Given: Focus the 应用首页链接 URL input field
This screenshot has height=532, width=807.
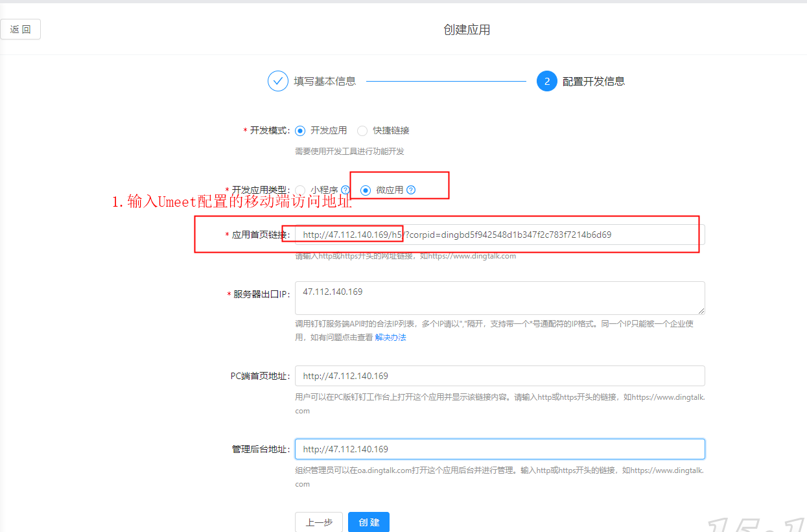Looking at the screenshot, I should point(499,235).
